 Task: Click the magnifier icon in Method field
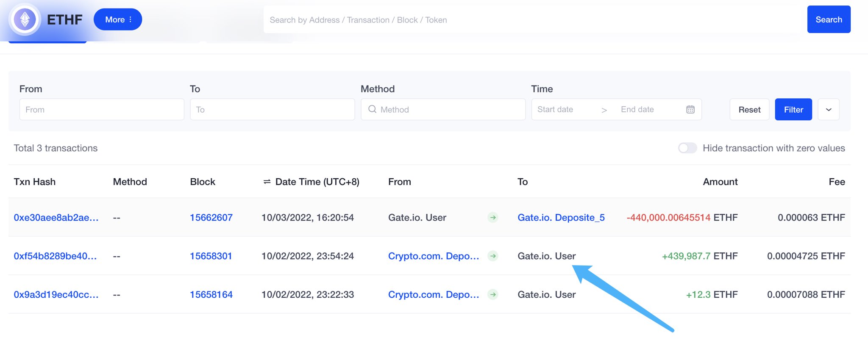point(372,109)
